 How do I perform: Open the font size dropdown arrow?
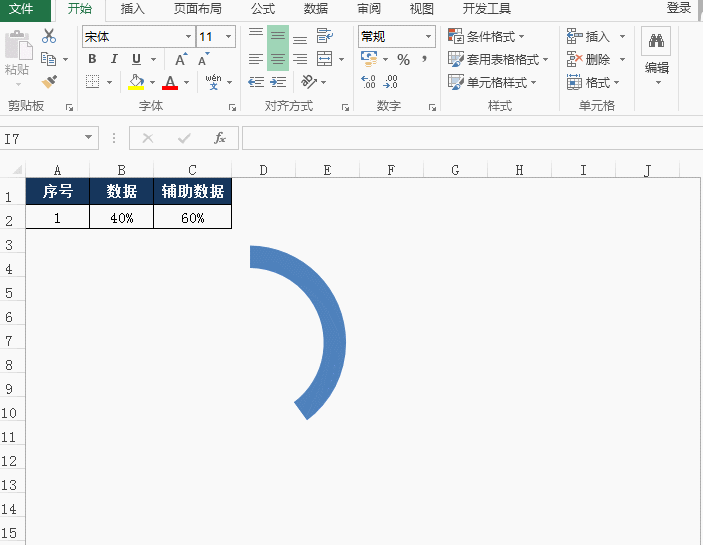(228, 36)
